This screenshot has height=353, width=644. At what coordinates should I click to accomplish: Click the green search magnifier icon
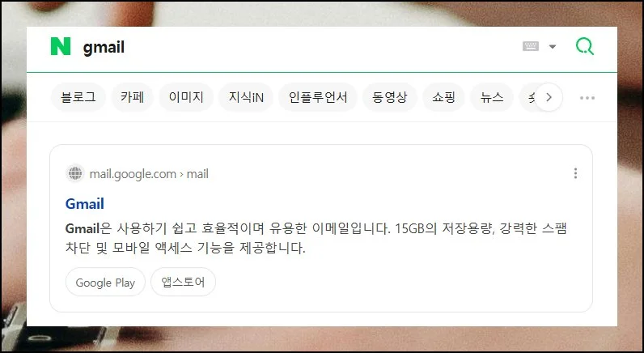pyautogui.click(x=584, y=46)
